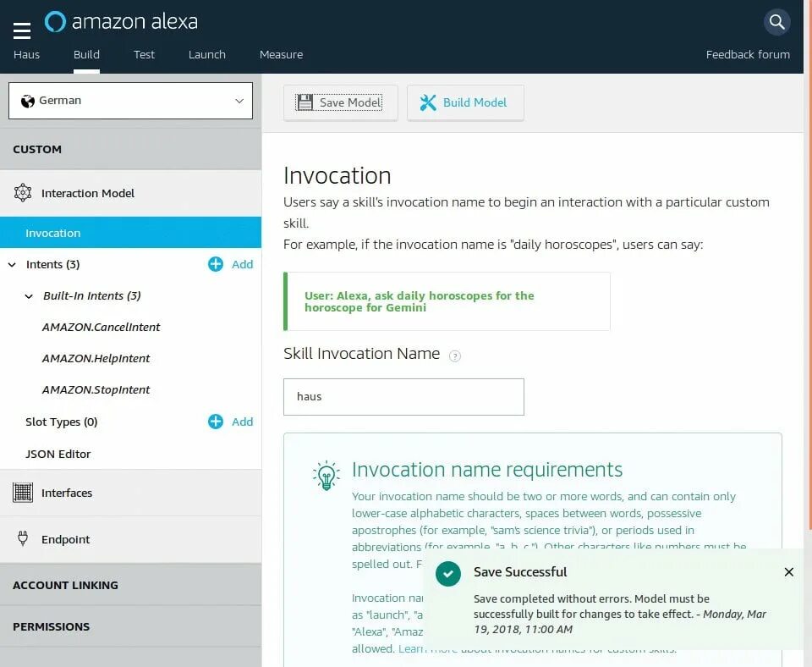Click the help question mark beside Skill Invocation Name

click(455, 356)
